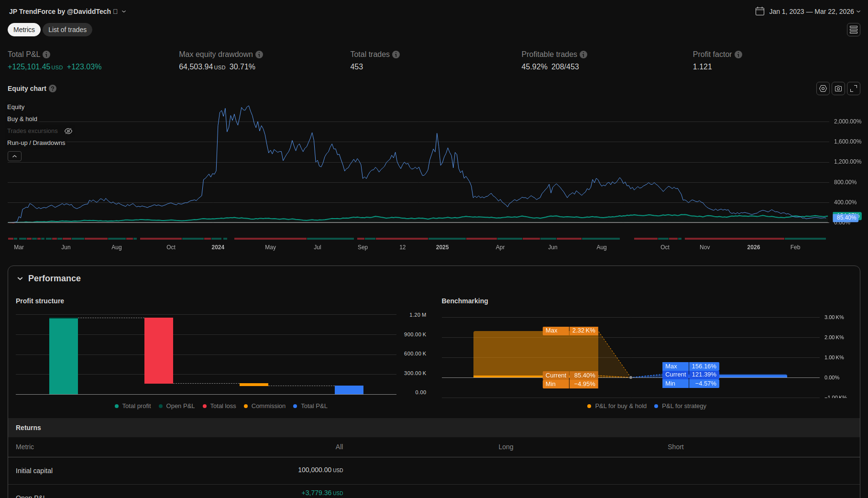Click the info icon beside Profit factor
Image resolution: width=868 pixels, height=498 pixels.
click(x=738, y=55)
